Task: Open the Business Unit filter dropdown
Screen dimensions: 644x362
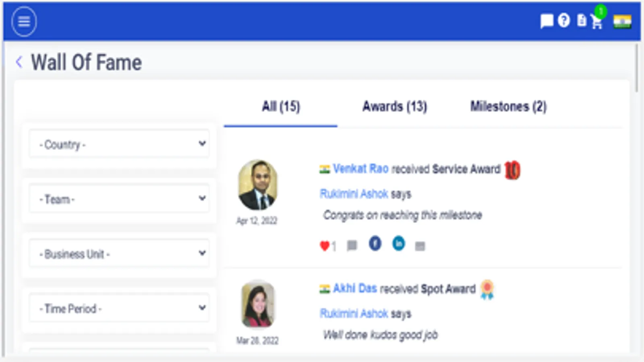Action: pos(119,254)
